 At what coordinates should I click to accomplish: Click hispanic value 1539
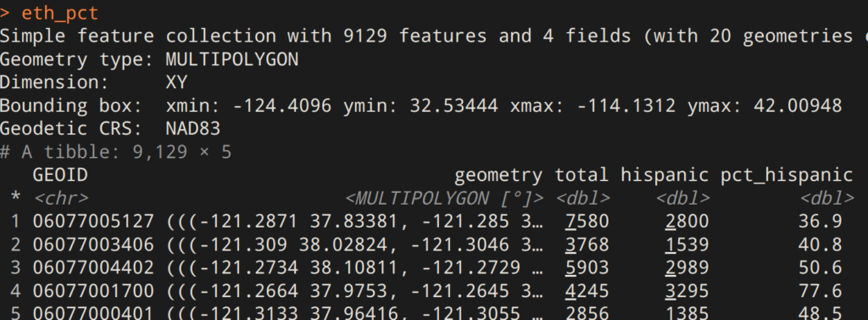point(687,244)
